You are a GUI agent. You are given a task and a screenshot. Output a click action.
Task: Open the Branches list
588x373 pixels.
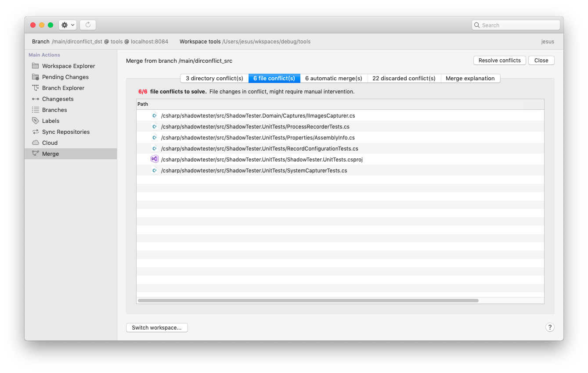click(x=54, y=110)
